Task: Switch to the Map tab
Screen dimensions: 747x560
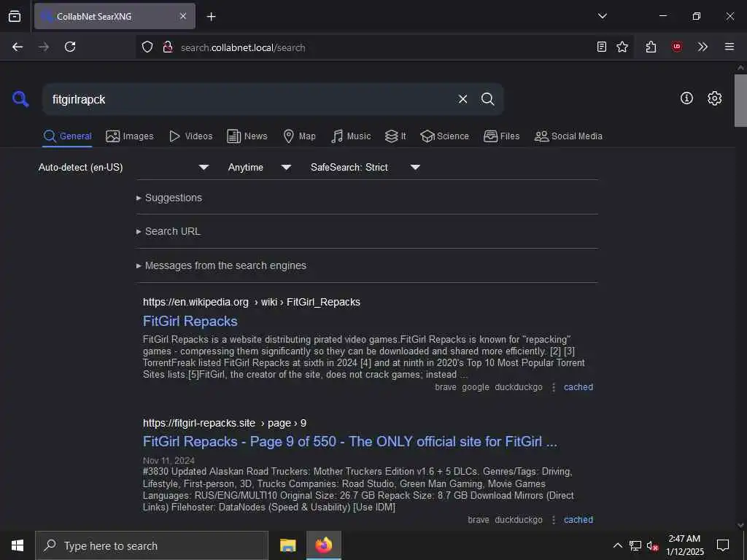Action: click(x=299, y=136)
